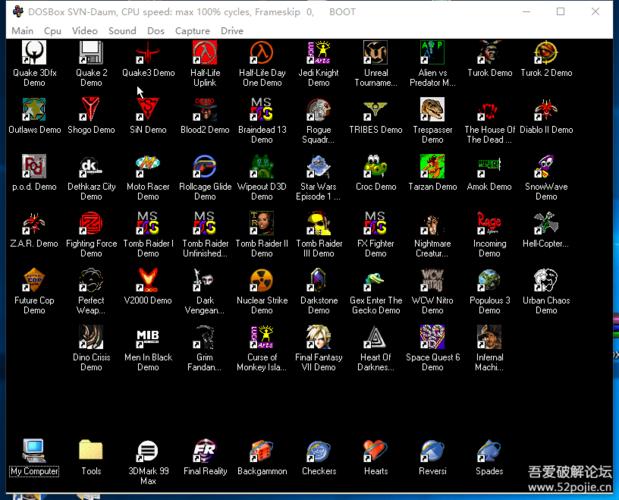
Task: Launch the SiN Demo shortcut
Action: (148, 110)
